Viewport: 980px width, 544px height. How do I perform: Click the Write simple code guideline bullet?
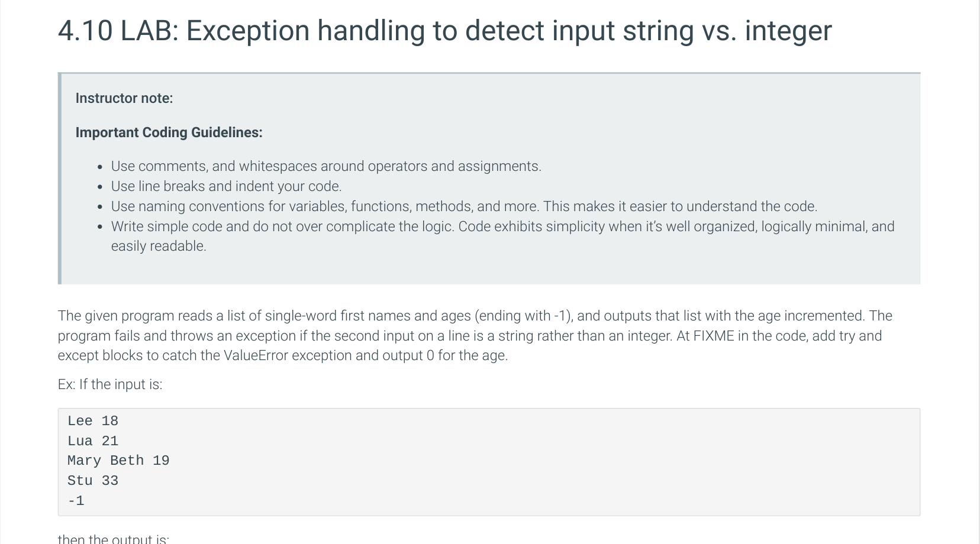click(x=502, y=226)
